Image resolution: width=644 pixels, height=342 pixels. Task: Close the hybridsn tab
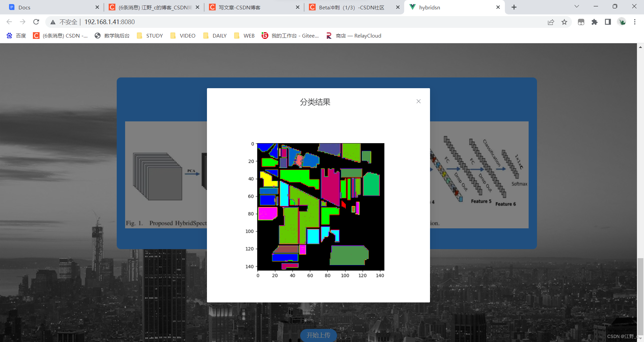point(498,7)
